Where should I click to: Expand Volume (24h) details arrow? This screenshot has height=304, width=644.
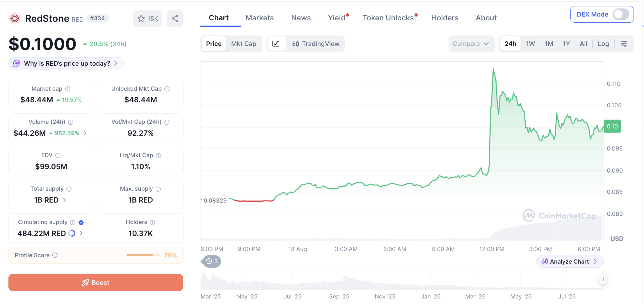[85, 133]
